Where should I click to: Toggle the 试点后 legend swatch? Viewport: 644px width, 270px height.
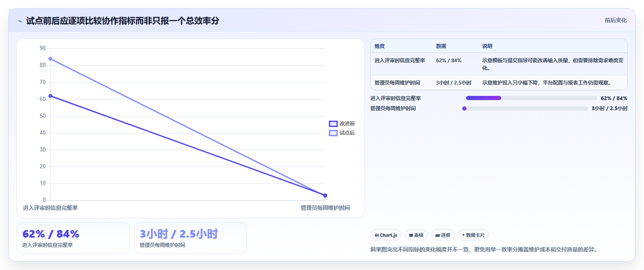[333, 133]
